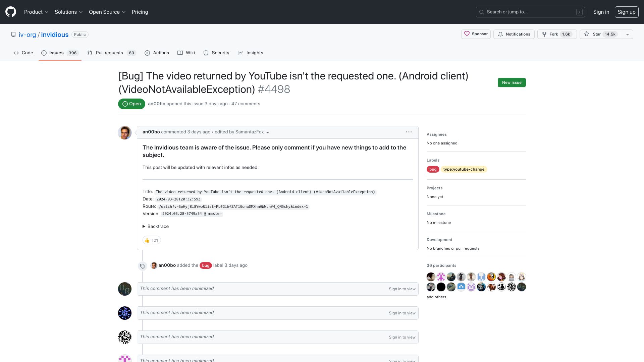Open the iv-org organization link

pyautogui.click(x=27, y=35)
